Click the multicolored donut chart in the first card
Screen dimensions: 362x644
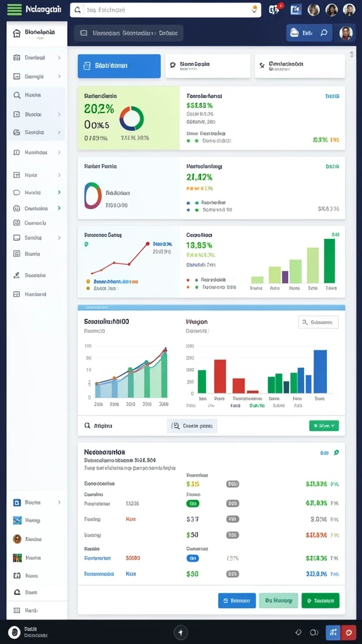[x=132, y=119]
